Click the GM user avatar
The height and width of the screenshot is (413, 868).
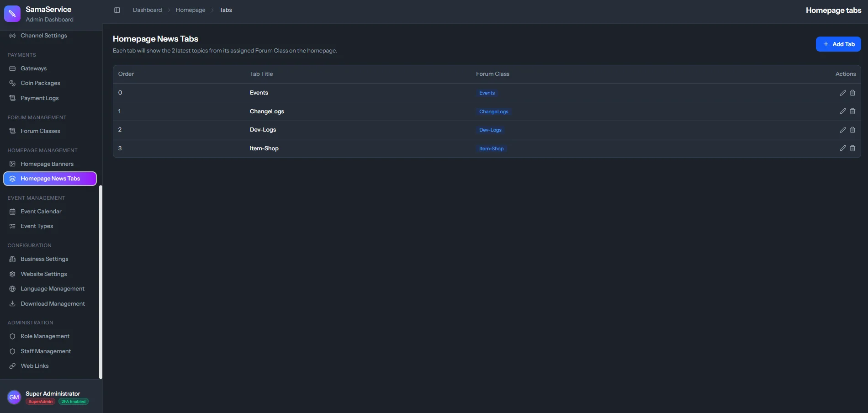tap(14, 397)
